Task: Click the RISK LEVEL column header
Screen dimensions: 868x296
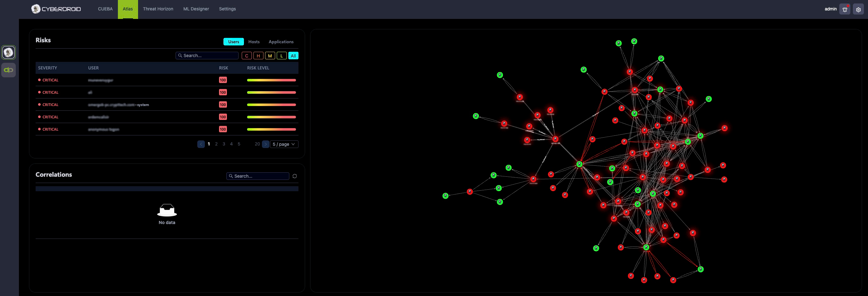Action: tap(258, 68)
